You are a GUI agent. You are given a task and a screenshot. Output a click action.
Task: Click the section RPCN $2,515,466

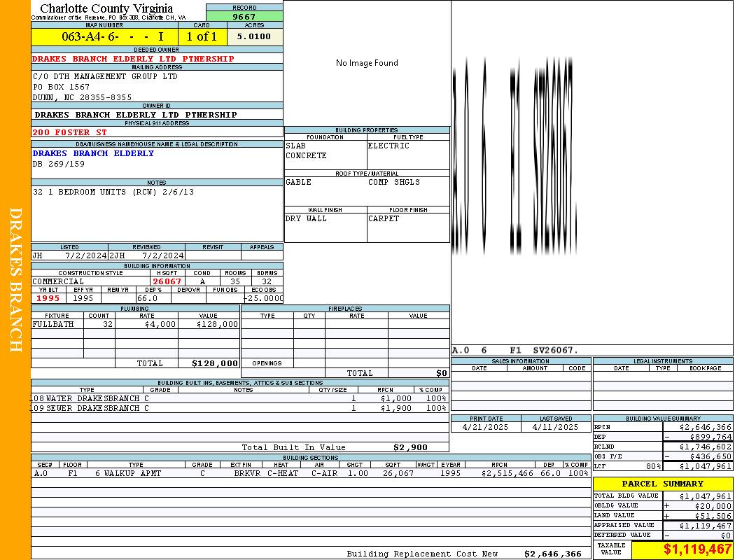pyautogui.click(x=507, y=474)
